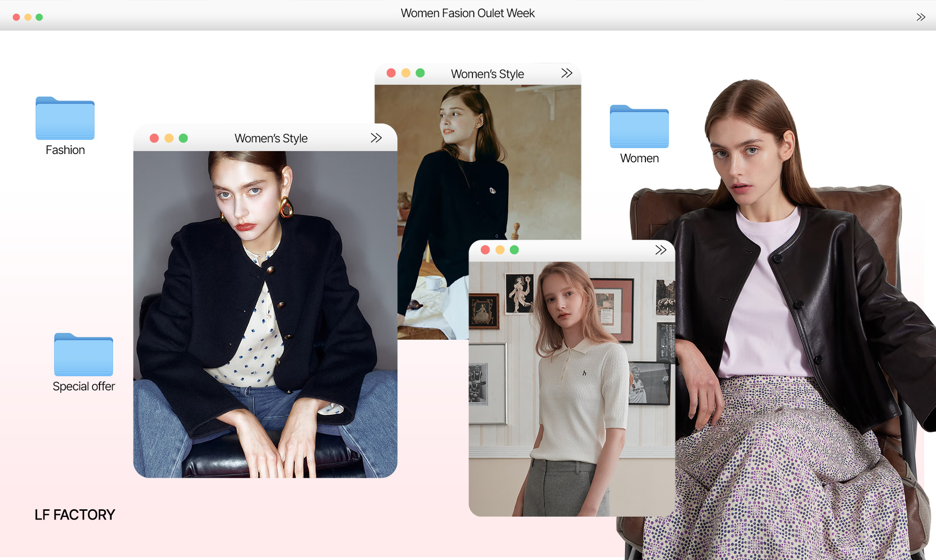Click main window green dot button
The height and width of the screenshot is (560, 936).
click(39, 17)
